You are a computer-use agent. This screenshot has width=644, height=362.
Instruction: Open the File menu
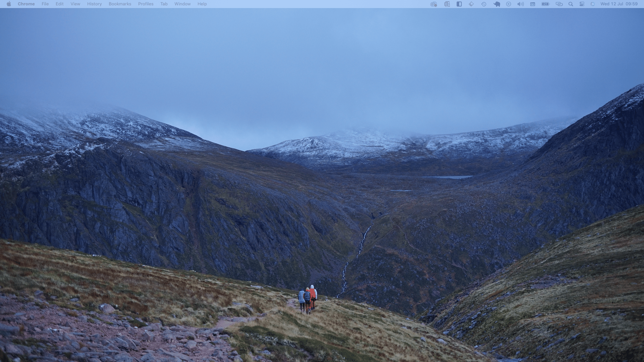(45, 4)
